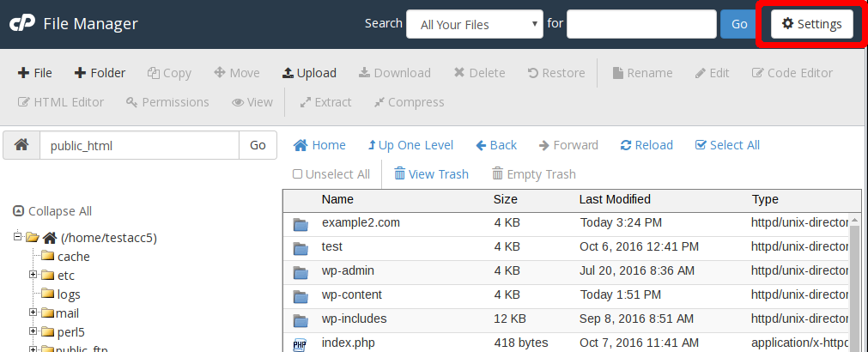Click the wp-admin folder icon
Image resolution: width=868 pixels, height=352 pixels.
[300, 272]
